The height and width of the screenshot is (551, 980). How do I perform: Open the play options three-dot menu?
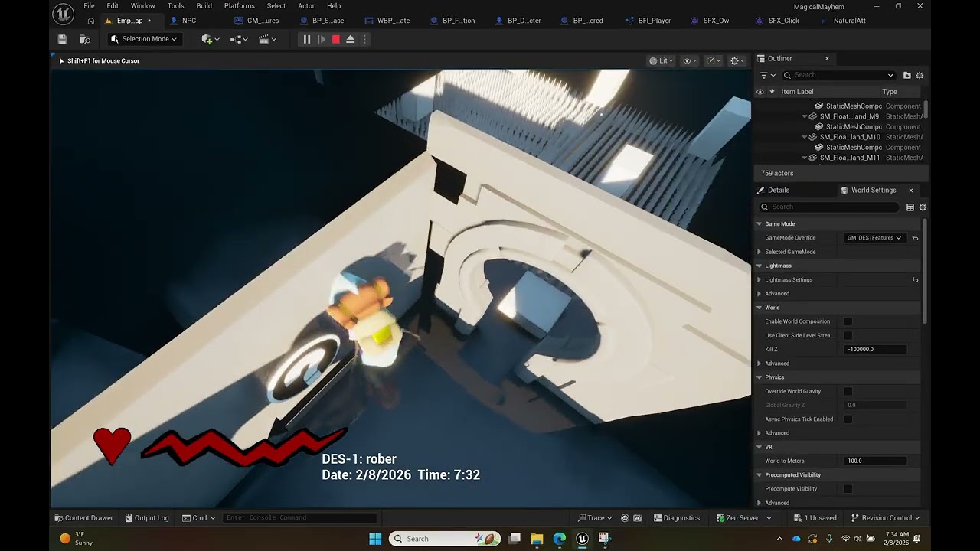pyautogui.click(x=364, y=39)
